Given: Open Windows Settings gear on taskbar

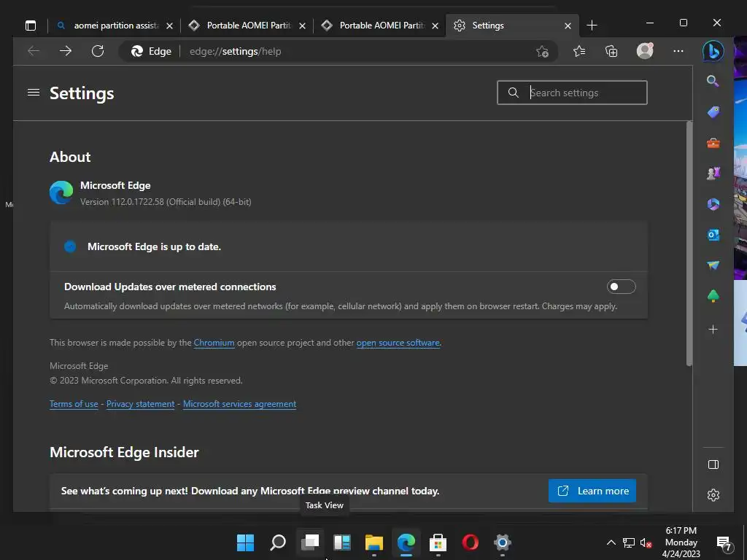Looking at the screenshot, I should [x=503, y=542].
